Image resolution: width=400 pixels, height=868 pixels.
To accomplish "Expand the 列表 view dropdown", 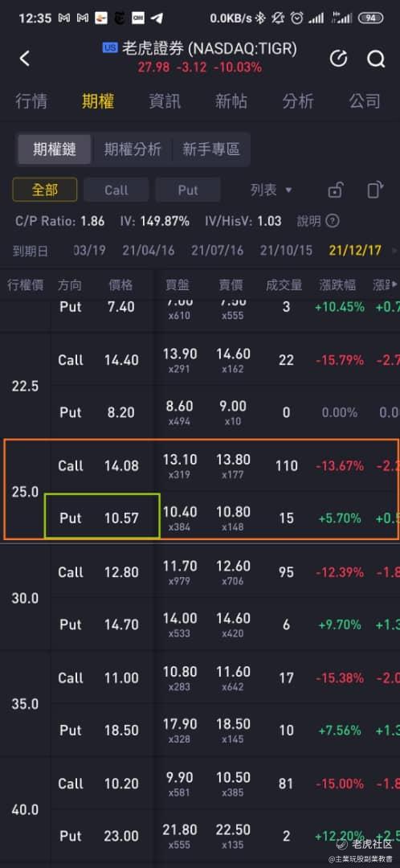I will 271,190.
